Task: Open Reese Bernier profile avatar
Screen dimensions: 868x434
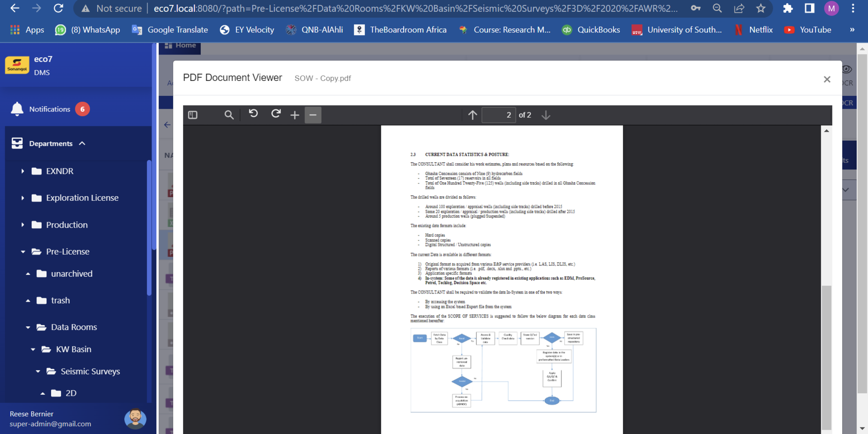Action: pyautogui.click(x=135, y=419)
